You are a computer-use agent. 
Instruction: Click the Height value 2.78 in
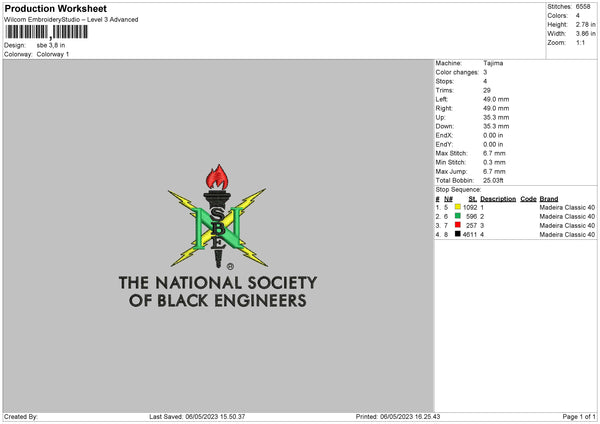pyautogui.click(x=585, y=24)
